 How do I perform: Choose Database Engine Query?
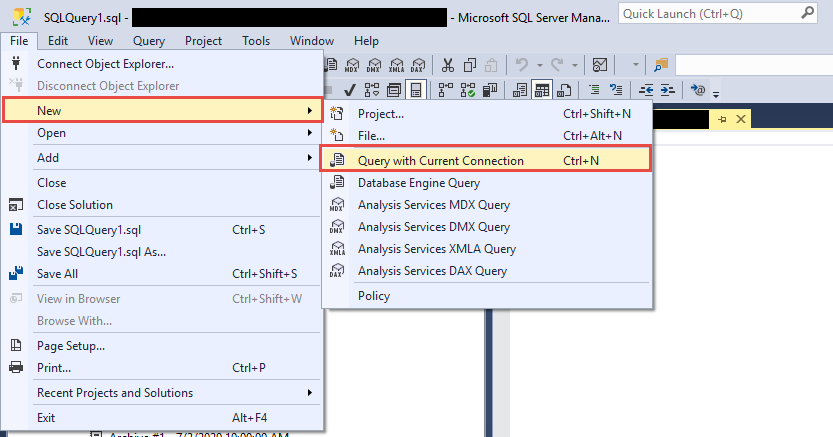[x=419, y=183]
